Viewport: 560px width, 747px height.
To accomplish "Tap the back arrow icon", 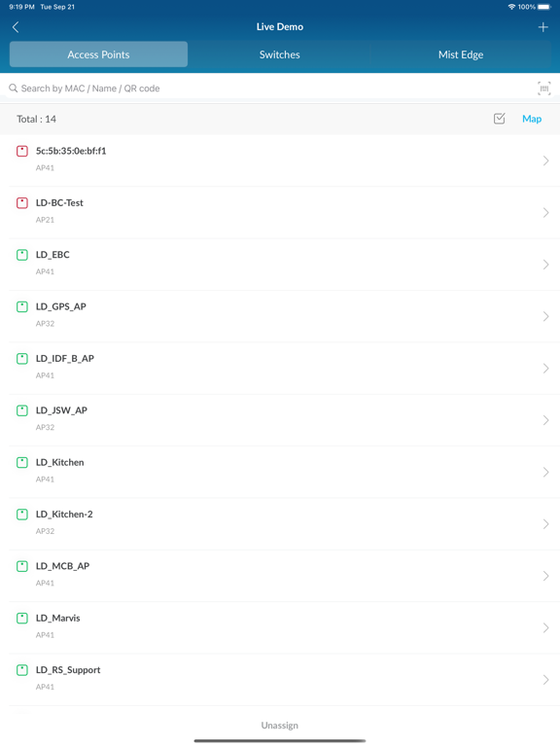I will click(x=16, y=27).
